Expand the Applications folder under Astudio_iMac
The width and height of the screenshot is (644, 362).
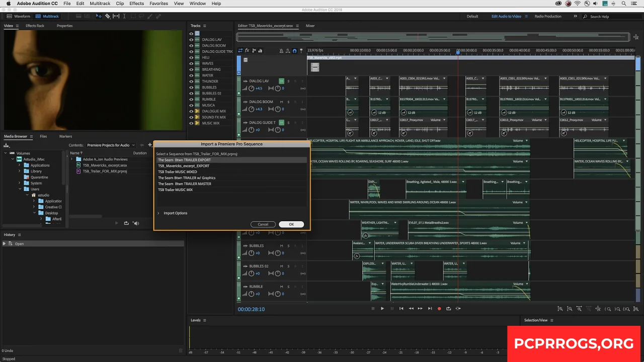20,165
